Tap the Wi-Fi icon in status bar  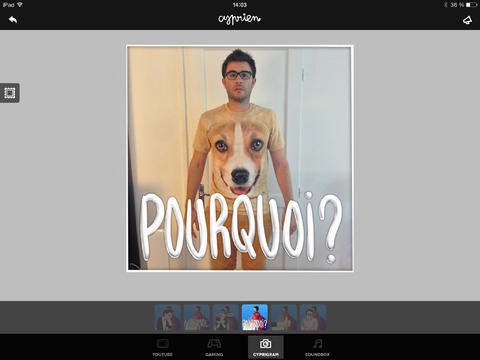[20, 5]
